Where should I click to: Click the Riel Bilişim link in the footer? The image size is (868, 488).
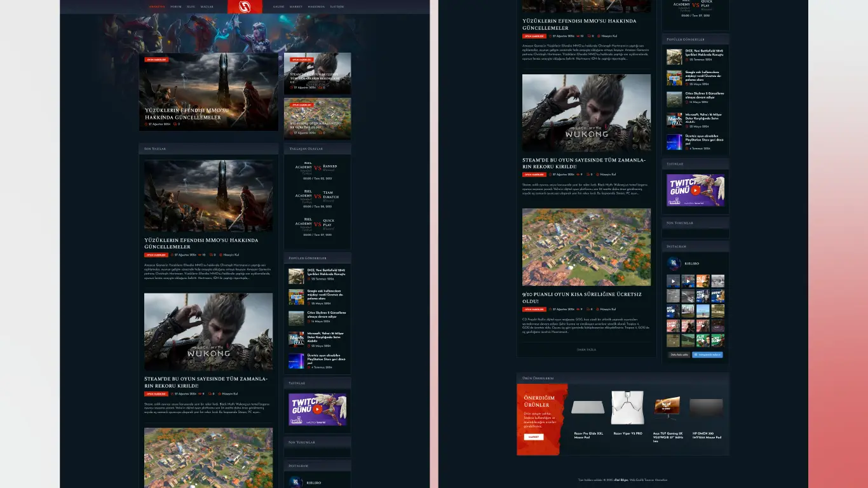point(621,480)
